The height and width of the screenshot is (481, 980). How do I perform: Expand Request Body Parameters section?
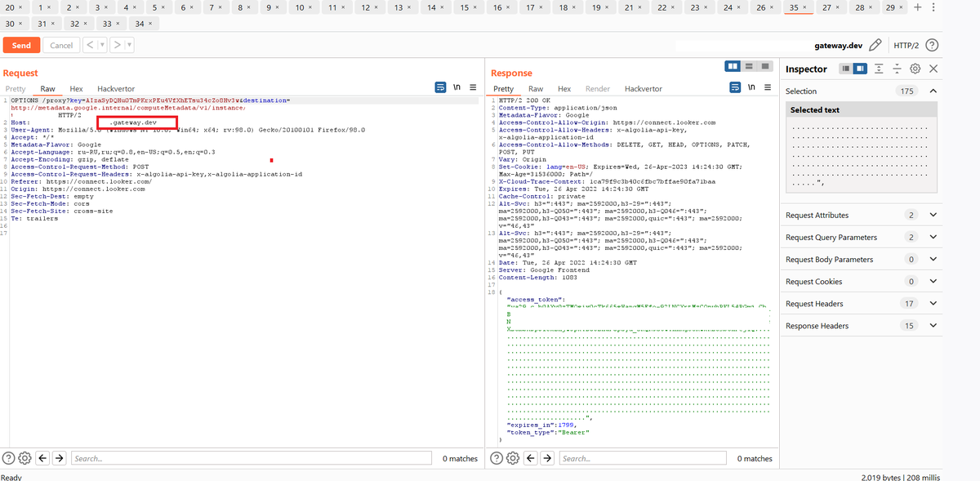(x=933, y=259)
